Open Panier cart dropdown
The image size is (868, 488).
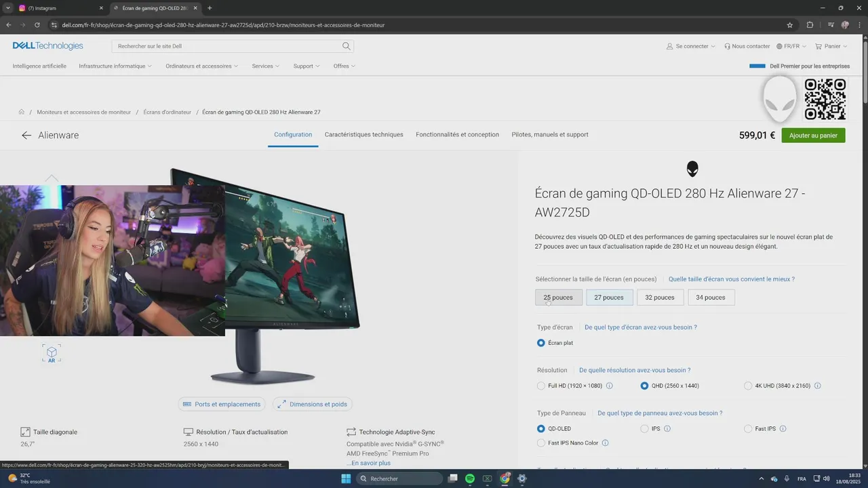(x=831, y=46)
